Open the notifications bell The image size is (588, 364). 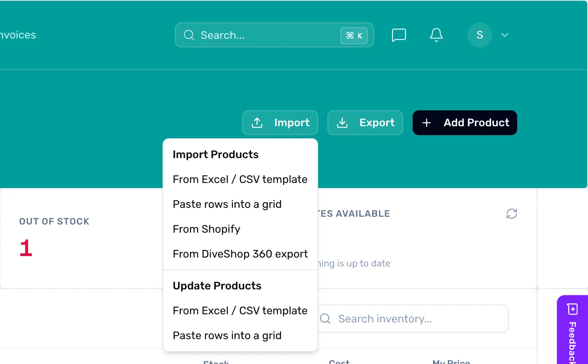pos(436,35)
